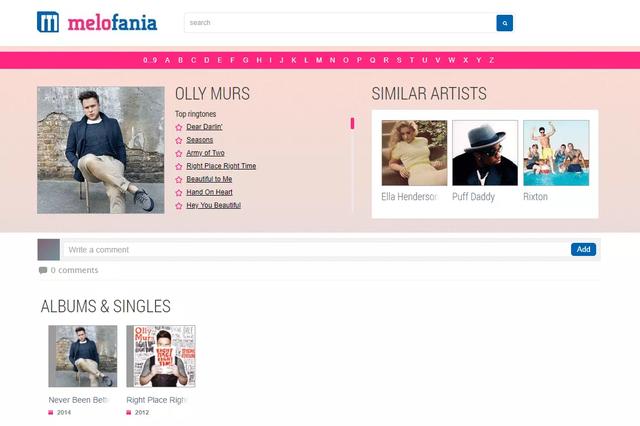Click the star icon beside Dear Darlin'
640x426 pixels.
pos(179,127)
